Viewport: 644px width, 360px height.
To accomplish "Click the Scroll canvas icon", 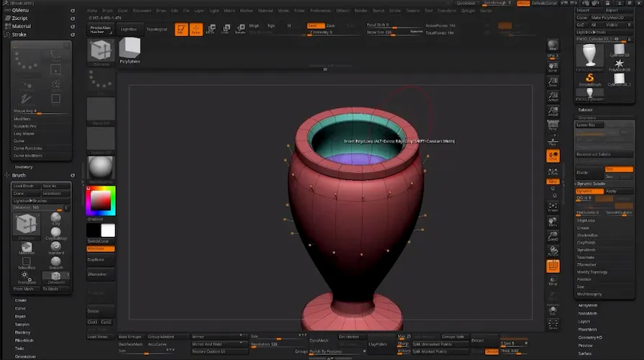I will 553,66.
